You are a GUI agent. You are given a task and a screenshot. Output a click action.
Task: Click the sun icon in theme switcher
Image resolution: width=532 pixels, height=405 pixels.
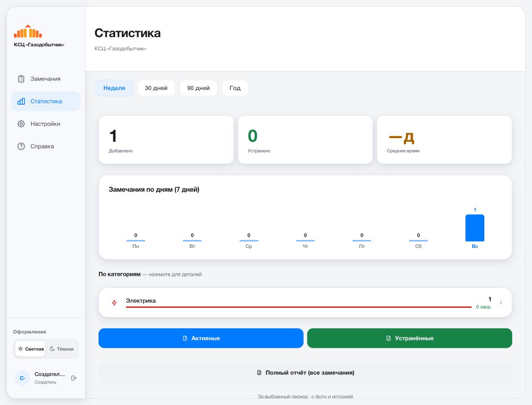pos(20,349)
